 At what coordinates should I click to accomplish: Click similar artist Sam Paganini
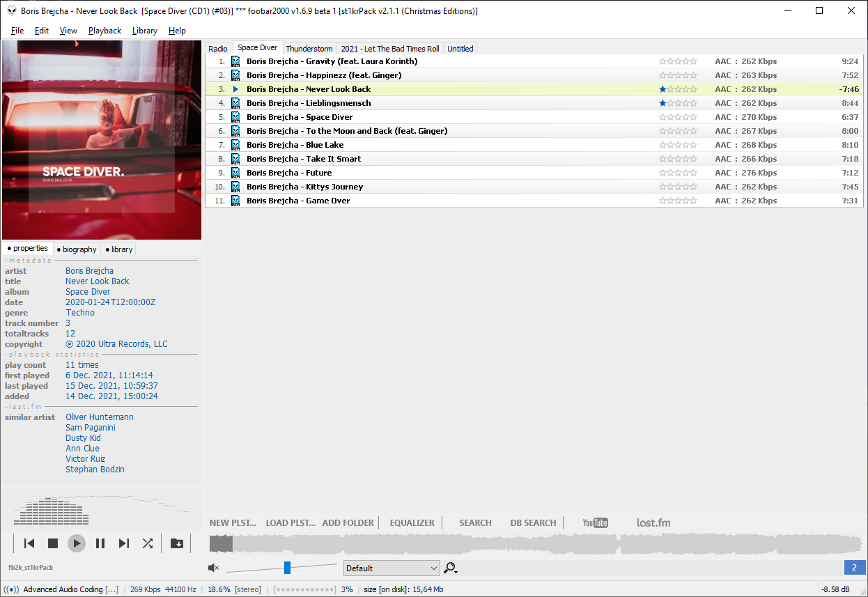[x=91, y=428]
